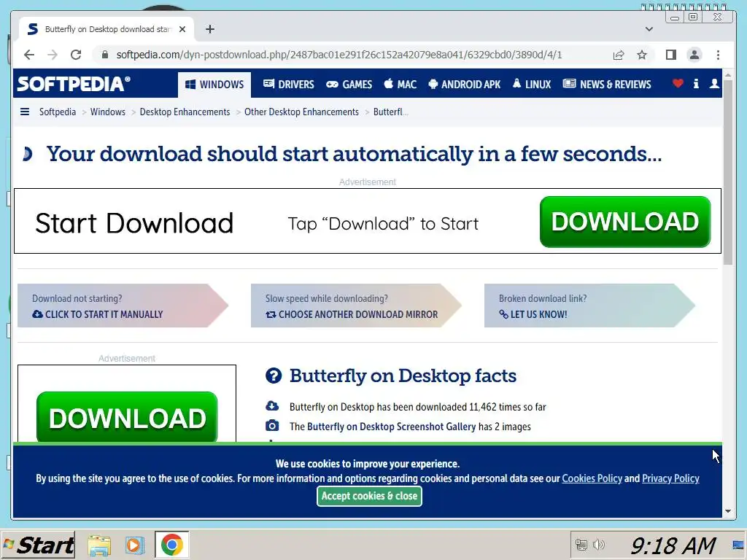This screenshot has height=560, width=747.
Task: Click the padlock site info icon
Action: [105, 55]
